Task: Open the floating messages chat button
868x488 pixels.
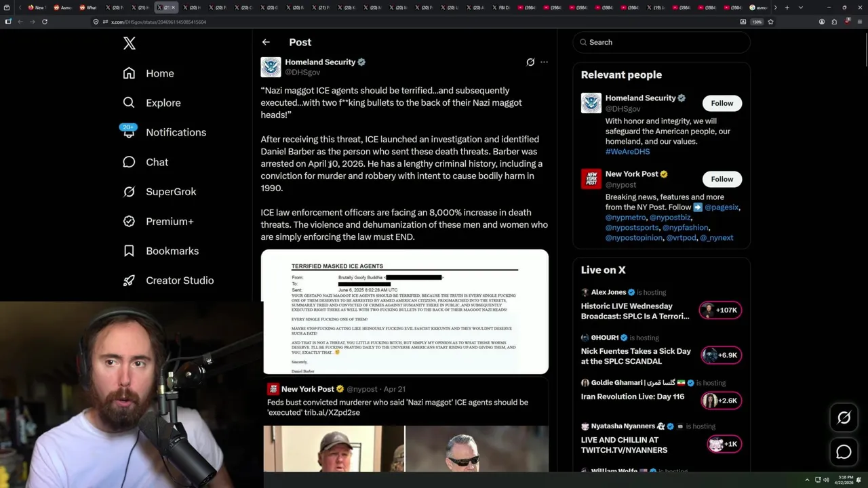Action: [x=844, y=451]
